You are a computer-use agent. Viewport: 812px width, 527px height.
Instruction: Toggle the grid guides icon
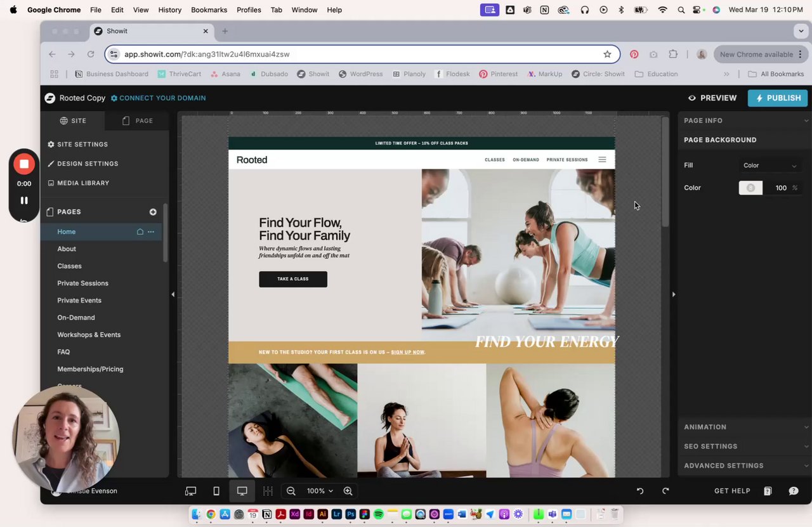pyautogui.click(x=268, y=491)
